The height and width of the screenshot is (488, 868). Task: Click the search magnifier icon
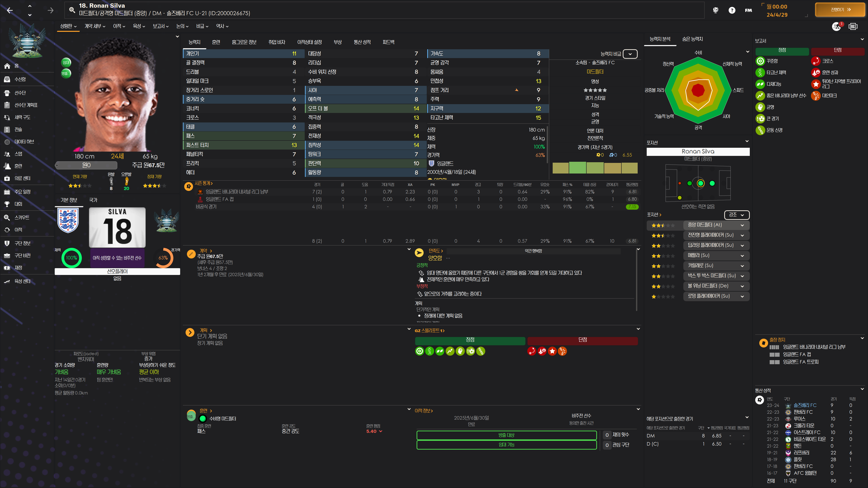tap(72, 10)
